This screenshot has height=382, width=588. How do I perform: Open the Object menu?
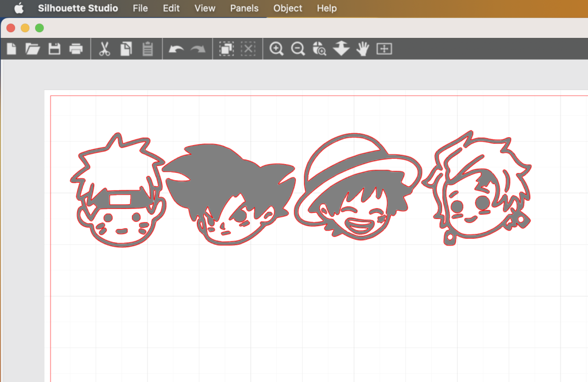[288, 8]
